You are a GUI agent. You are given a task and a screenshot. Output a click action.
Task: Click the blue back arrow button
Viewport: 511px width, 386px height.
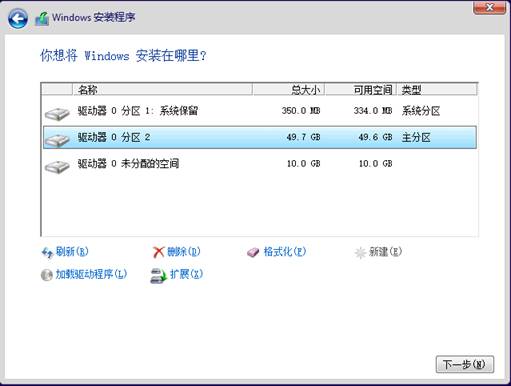[18, 18]
